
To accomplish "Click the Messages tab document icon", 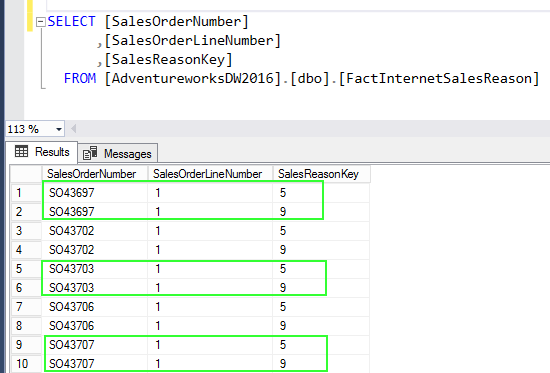I will click(x=90, y=153).
